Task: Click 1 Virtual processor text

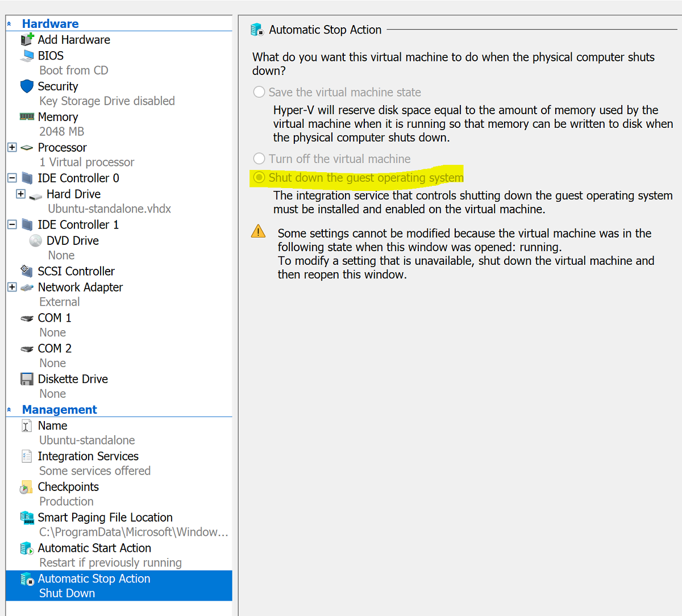Action: pyautogui.click(x=86, y=163)
